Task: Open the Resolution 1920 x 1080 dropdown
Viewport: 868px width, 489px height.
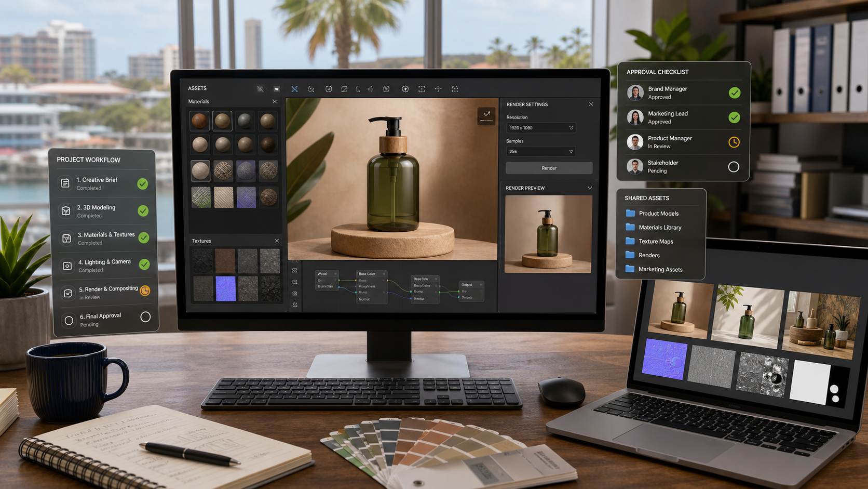Action: [x=540, y=128]
